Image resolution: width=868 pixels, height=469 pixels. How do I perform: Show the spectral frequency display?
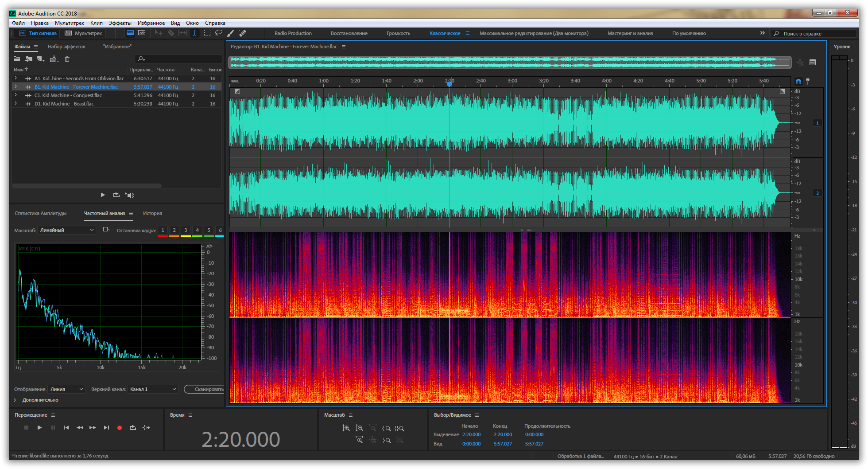point(130,33)
